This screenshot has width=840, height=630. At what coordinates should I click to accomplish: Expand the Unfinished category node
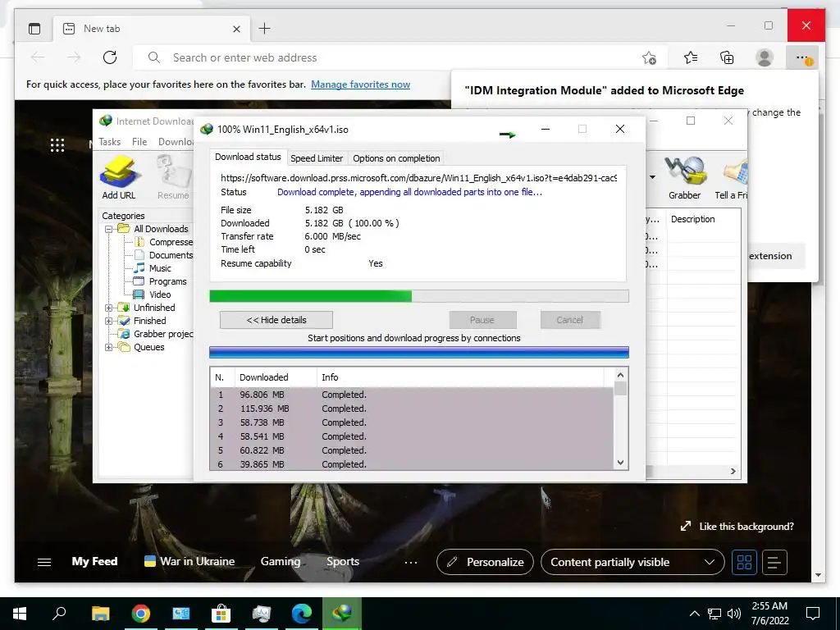(x=108, y=308)
